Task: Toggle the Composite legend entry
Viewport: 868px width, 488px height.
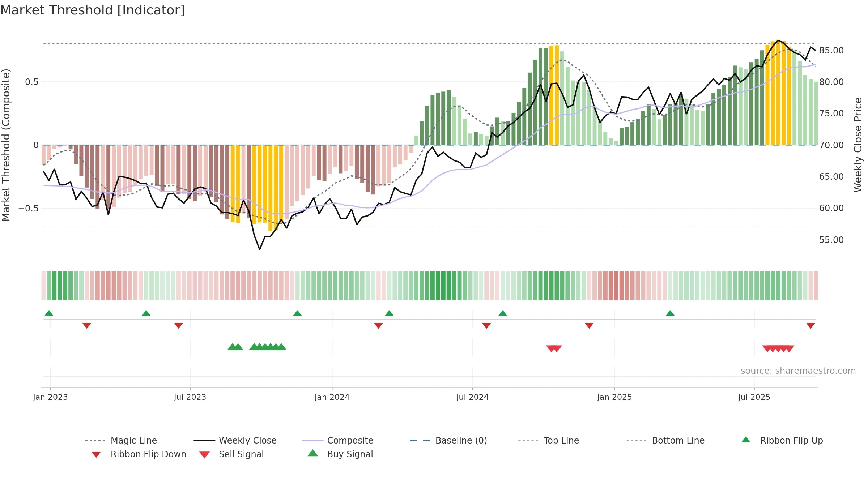Action: point(337,440)
